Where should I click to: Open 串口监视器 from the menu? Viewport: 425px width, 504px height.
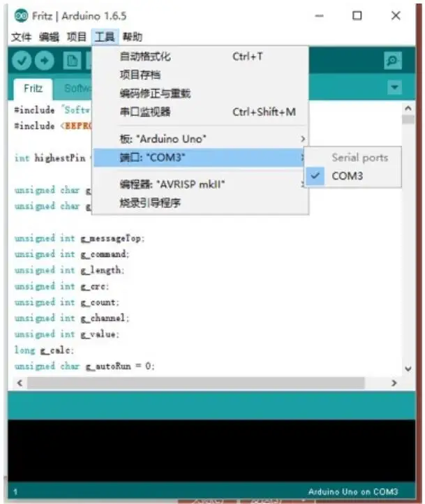pos(200,112)
